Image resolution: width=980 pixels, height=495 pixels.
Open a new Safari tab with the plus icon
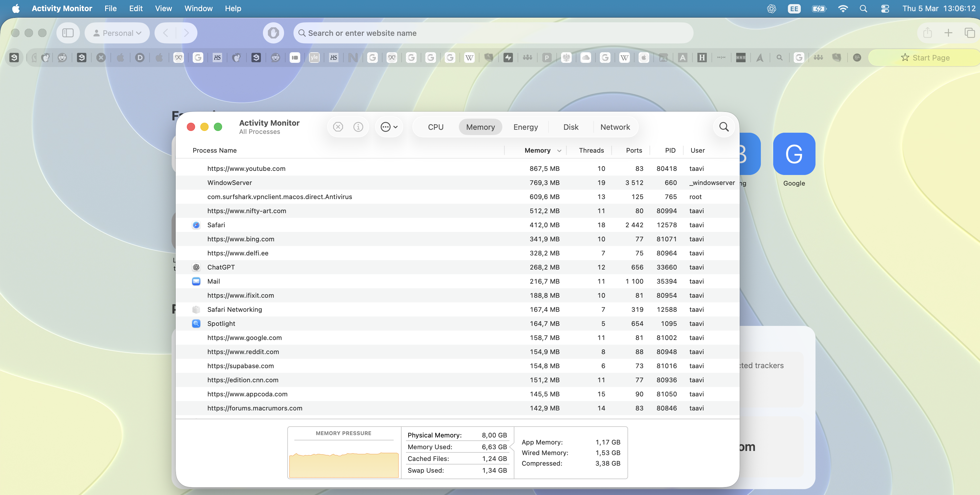pyautogui.click(x=949, y=33)
